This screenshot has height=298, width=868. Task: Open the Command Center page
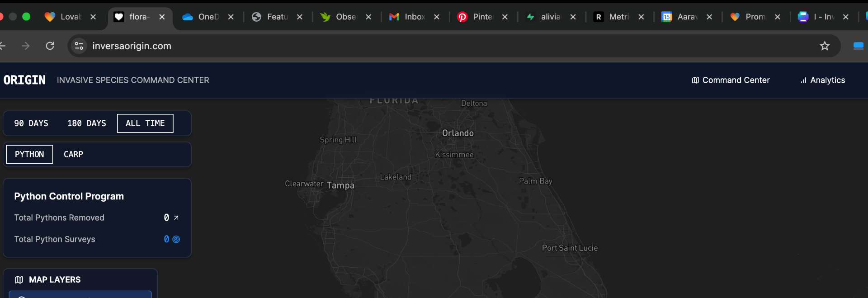pyautogui.click(x=731, y=80)
